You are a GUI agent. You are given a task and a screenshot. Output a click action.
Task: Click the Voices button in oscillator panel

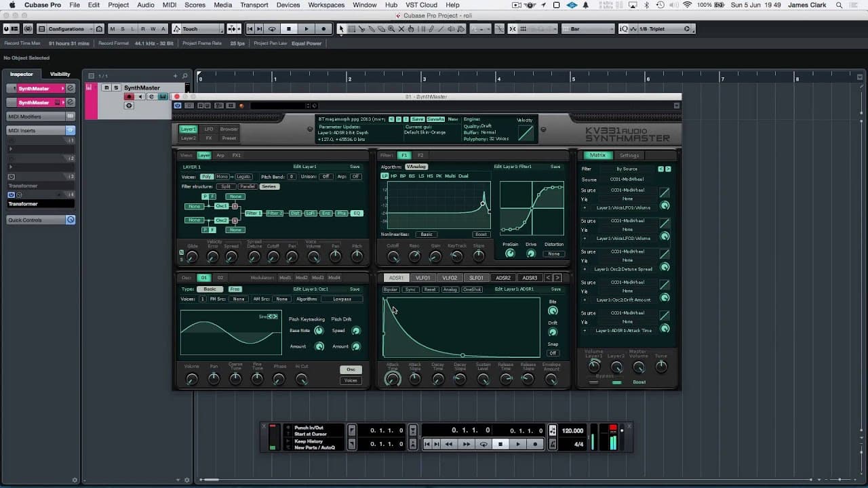coord(351,380)
